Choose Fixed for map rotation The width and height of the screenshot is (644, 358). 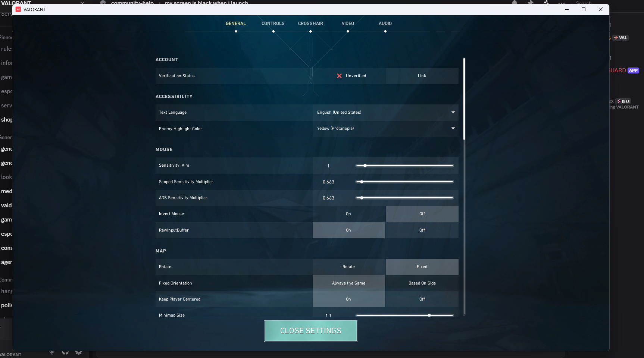pyautogui.click(x=422, y=267)
